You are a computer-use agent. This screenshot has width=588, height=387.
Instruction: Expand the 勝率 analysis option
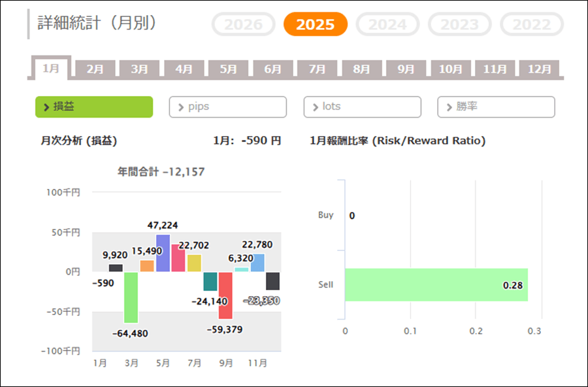[496, 107]
